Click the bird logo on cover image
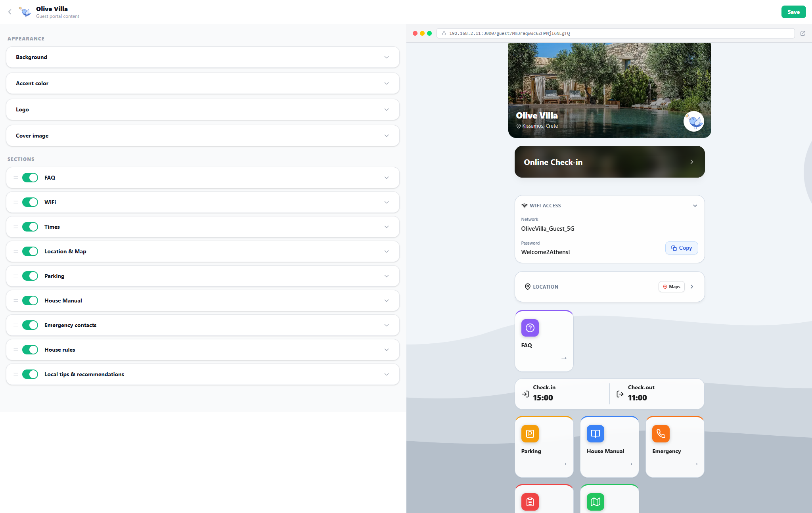Viewport: 812px width, 513px height. coord(693,121)
